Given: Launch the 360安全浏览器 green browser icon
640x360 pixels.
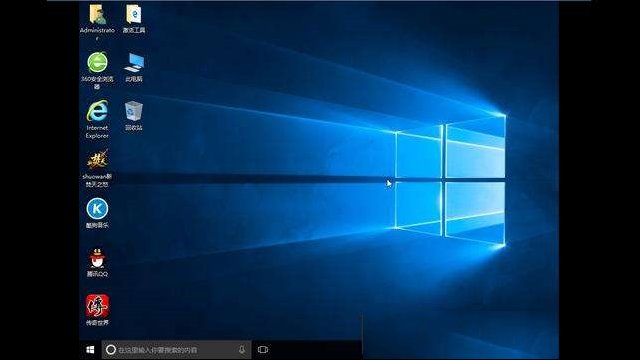Looking at the screenshot, I should pyautogui.click(x=97, y=62).
